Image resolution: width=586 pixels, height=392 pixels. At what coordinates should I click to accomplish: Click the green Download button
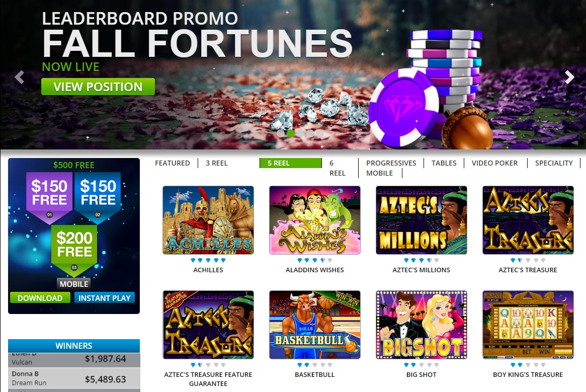pyautogui.click(x=40, y=298)
